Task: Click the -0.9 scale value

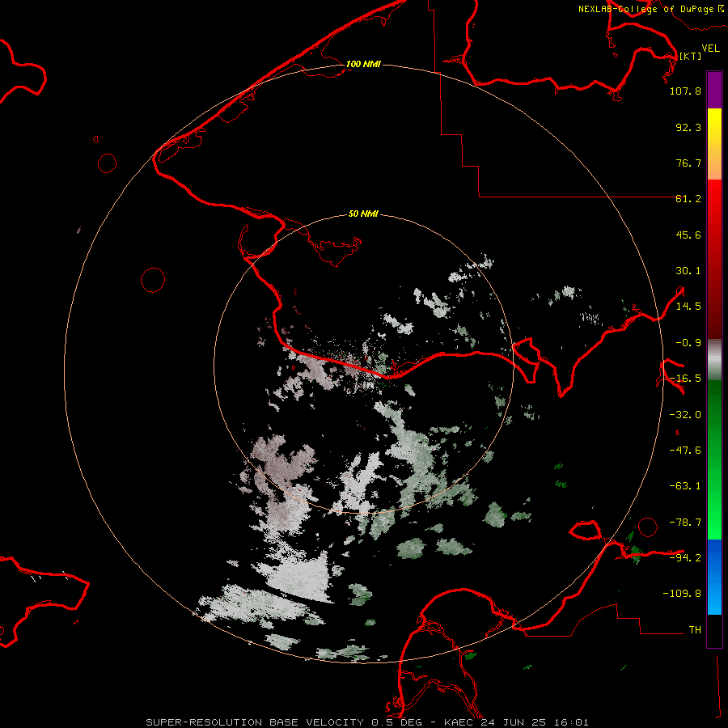Action: pyautogui.click(x=688, y=343)
